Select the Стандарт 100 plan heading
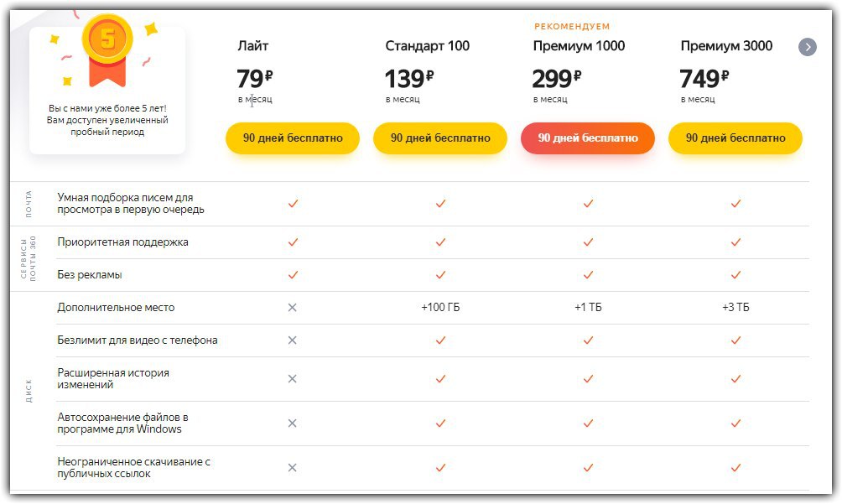The image size is (842, 504). click(428, 46)
